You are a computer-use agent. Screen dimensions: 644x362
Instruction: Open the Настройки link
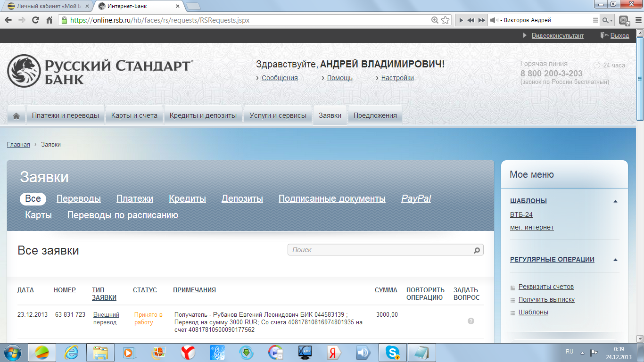tap(397, 78)
